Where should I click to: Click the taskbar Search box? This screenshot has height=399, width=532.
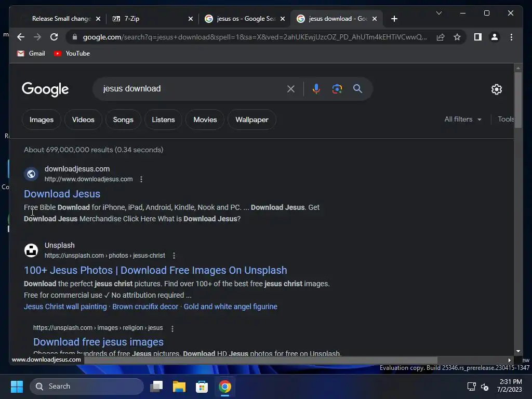coord(87,387)
